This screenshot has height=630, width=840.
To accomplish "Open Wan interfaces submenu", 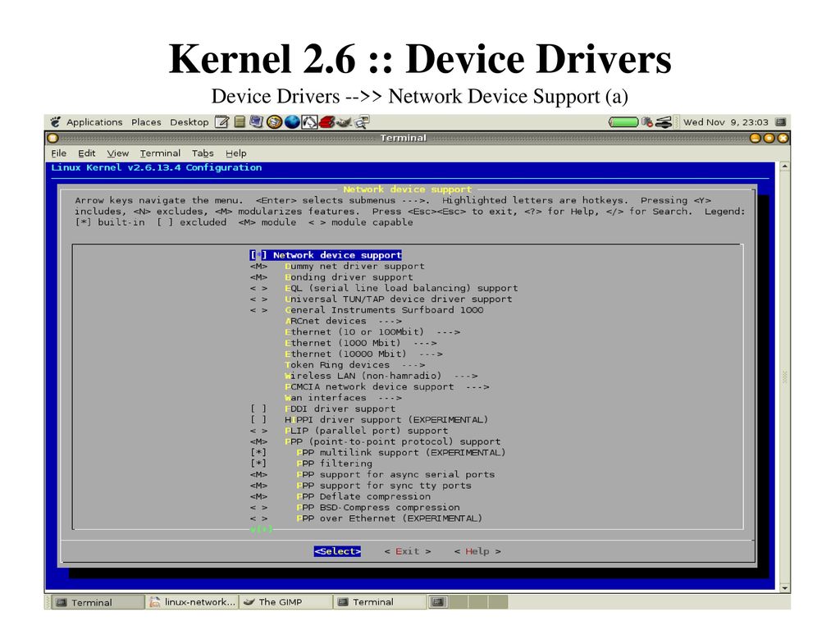I will click(344, 398).
